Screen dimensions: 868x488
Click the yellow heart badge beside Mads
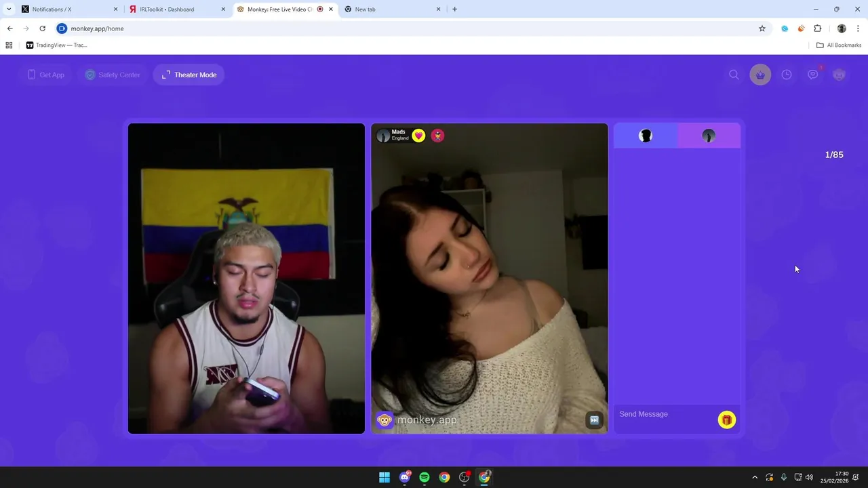(x=418, y=136)
